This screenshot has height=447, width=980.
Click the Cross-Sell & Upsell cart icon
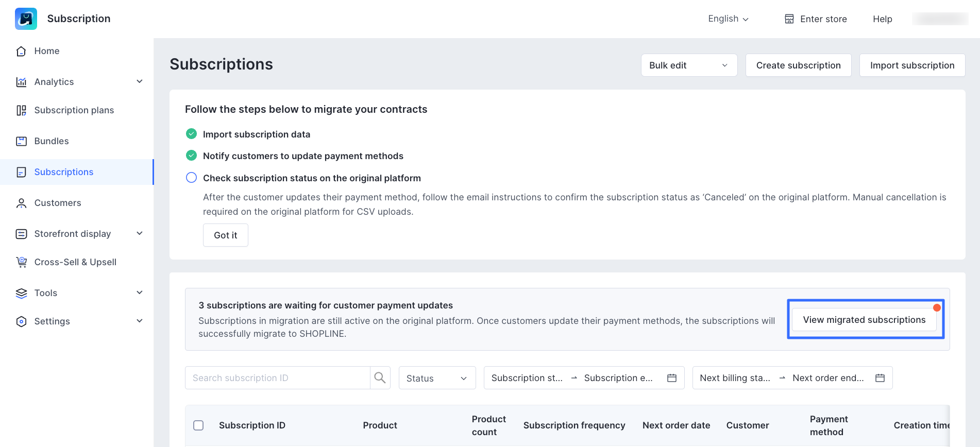(21, 262)
